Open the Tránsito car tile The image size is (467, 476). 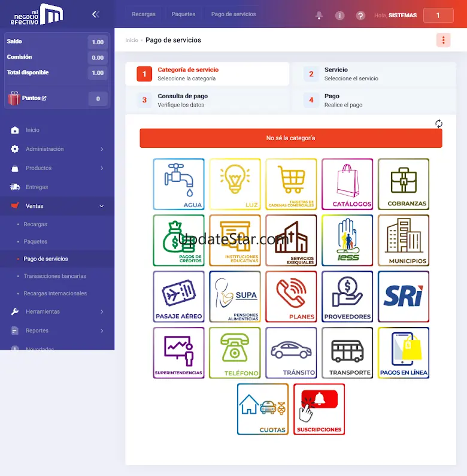pos(291,353)
